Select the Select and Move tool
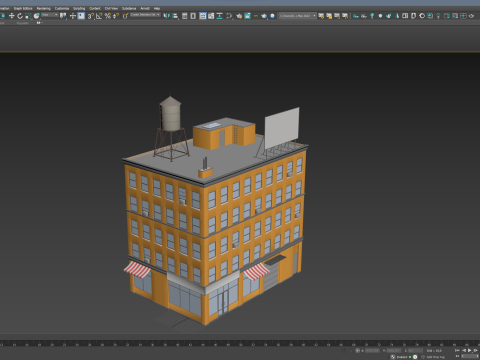Image resolution: width=480 pixels, height=360 pixels. pyautogui.click(x=12, y=16)
